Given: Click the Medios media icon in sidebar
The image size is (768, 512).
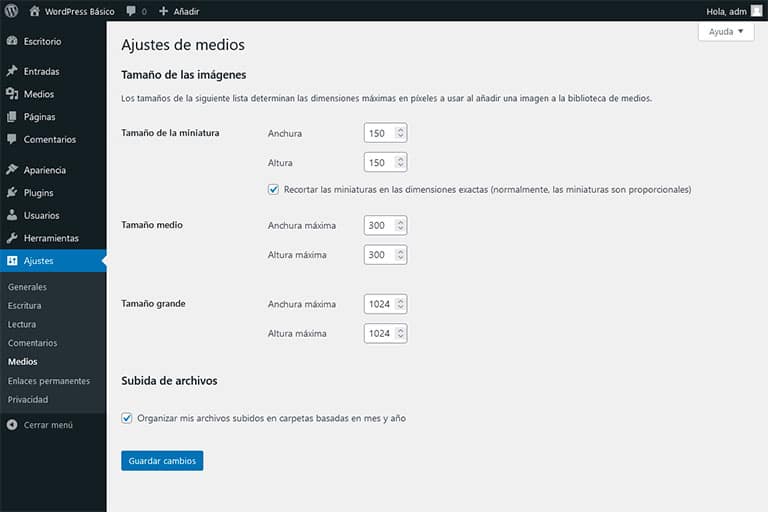Looking at the screenshot, I should point(12,94).
